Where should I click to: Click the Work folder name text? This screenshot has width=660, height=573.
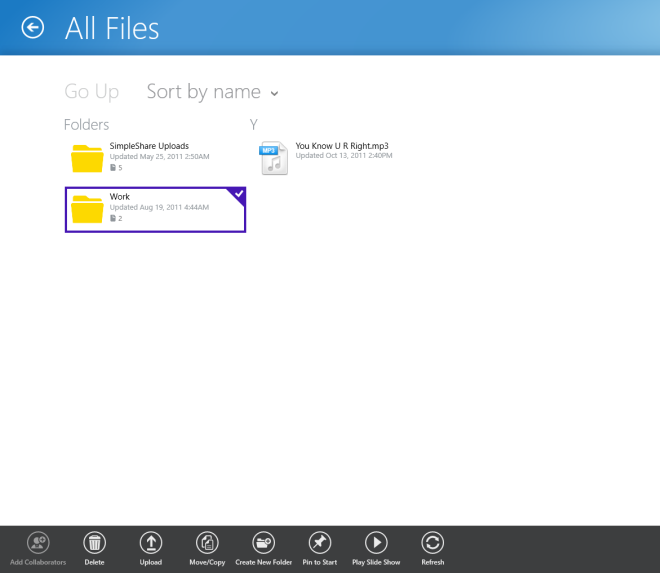pos(120,197)
